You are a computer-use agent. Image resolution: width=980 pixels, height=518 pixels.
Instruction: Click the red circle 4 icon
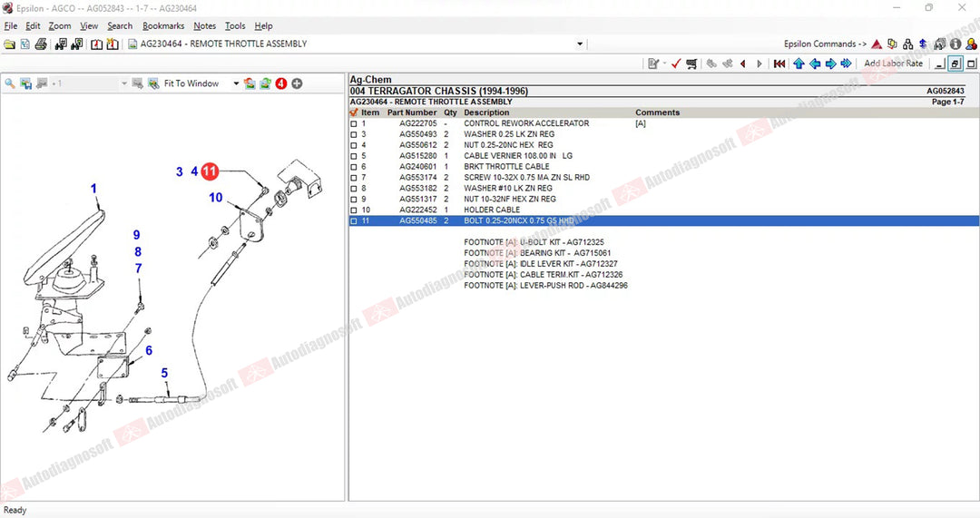click(x=281, y=83)
